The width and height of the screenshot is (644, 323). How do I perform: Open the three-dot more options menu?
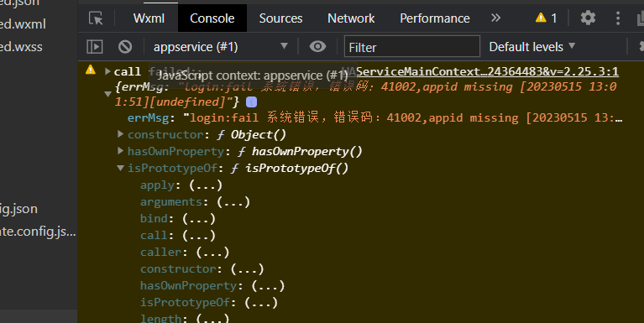tap(618, 18)
